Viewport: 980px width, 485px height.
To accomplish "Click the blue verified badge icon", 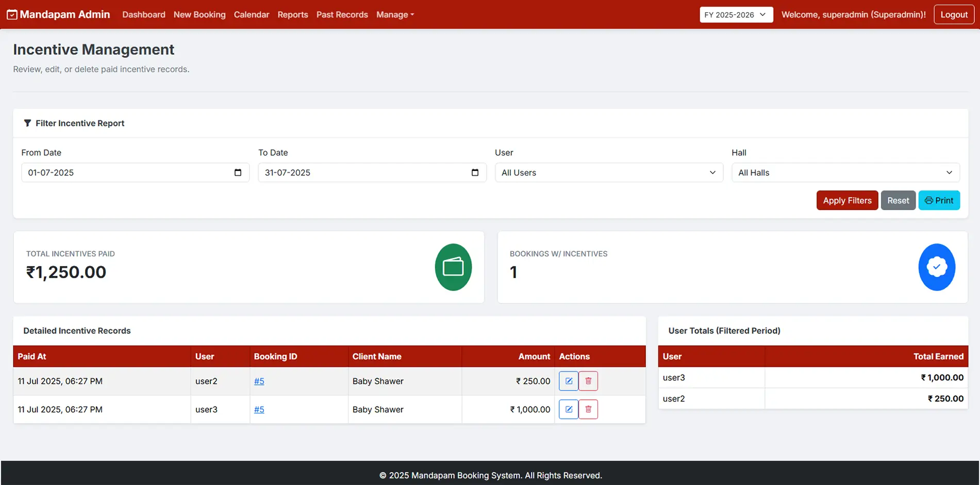I will coord(937,267).
